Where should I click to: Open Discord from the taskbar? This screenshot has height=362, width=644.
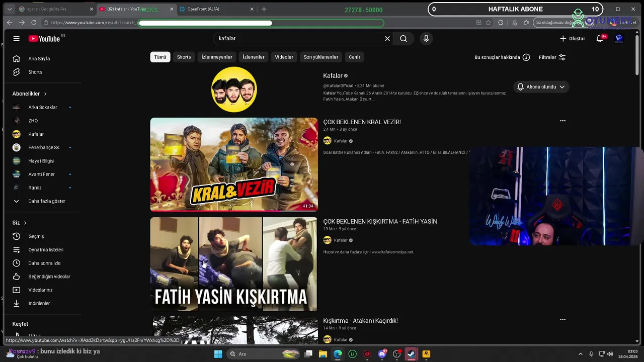point(382,354)
